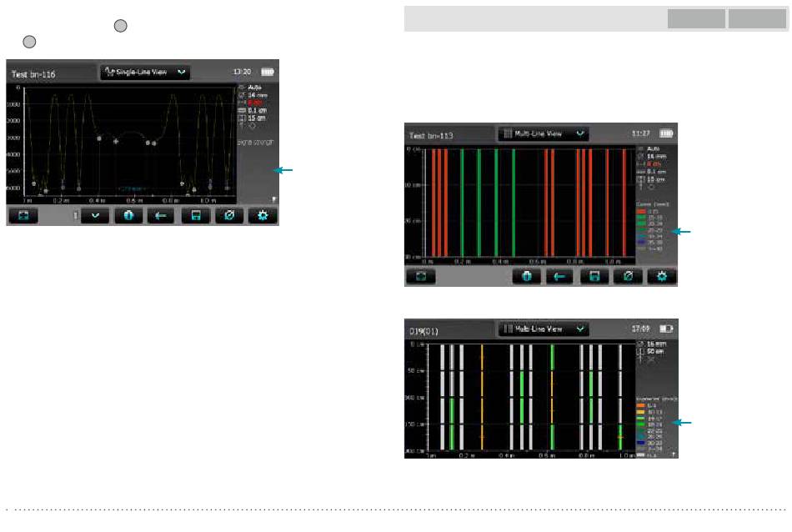This screenshot has height=532, width=792.
Task: Select the orange swatch in D19(D1) legend
Action: point(640,406)
